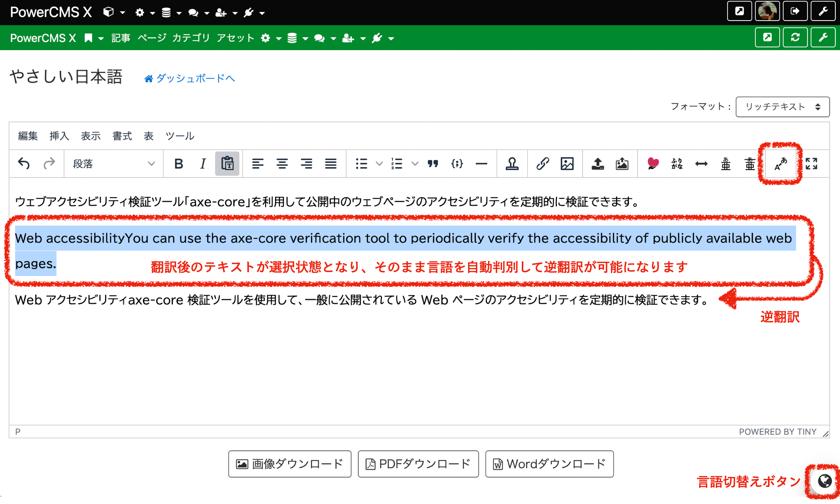Expand the bullet list options arrow
The image size is (840, 504).
coord(379,164)
